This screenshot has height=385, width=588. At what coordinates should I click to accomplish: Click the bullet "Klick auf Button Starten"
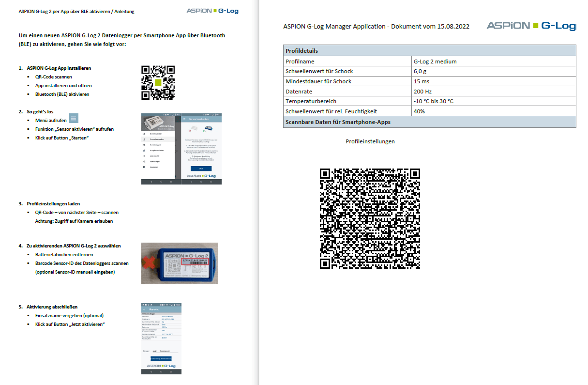click(62, 138)
